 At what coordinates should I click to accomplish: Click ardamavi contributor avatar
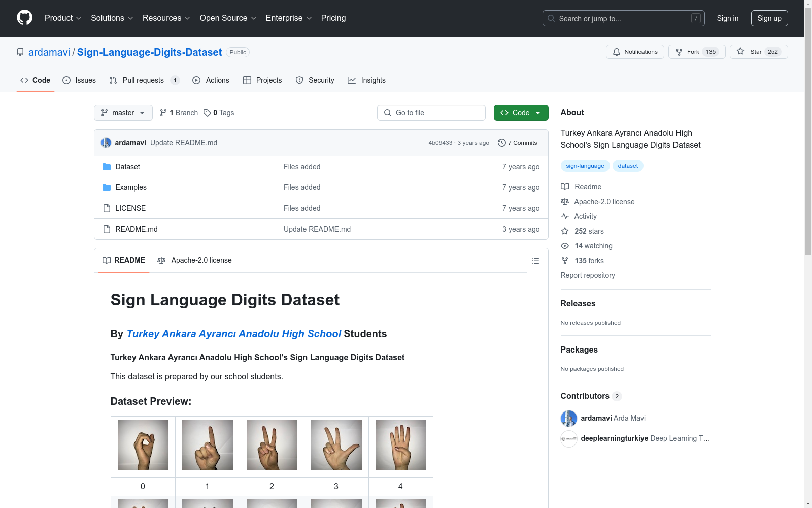point(569,418)
